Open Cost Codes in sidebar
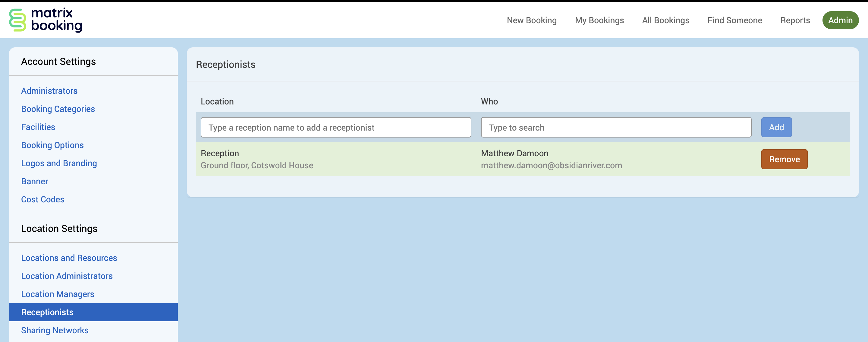 (x=42, y=199)
